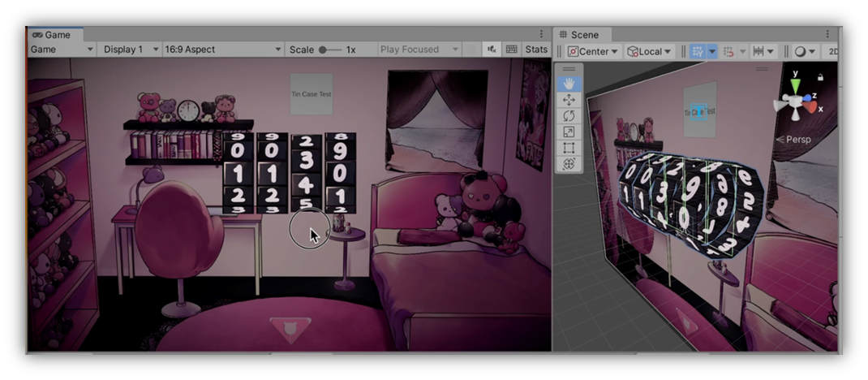Open the draw mode shading dropdown
Image resolution: width=868 pixels, height=380 pixels.
click(806, 51)
